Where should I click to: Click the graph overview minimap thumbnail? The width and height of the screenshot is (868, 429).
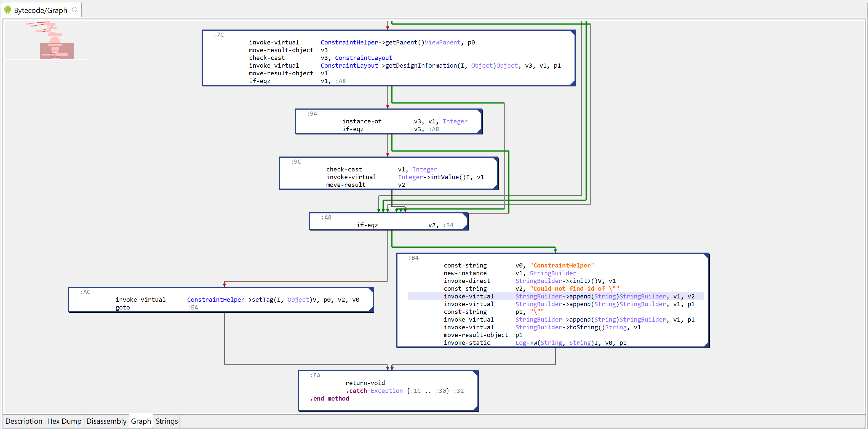(x=47, y=40)
